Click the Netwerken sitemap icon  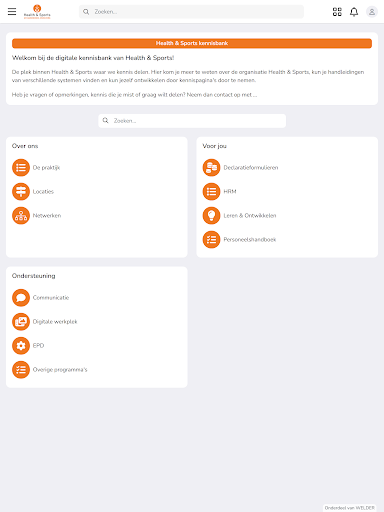[x=21, y=215]
